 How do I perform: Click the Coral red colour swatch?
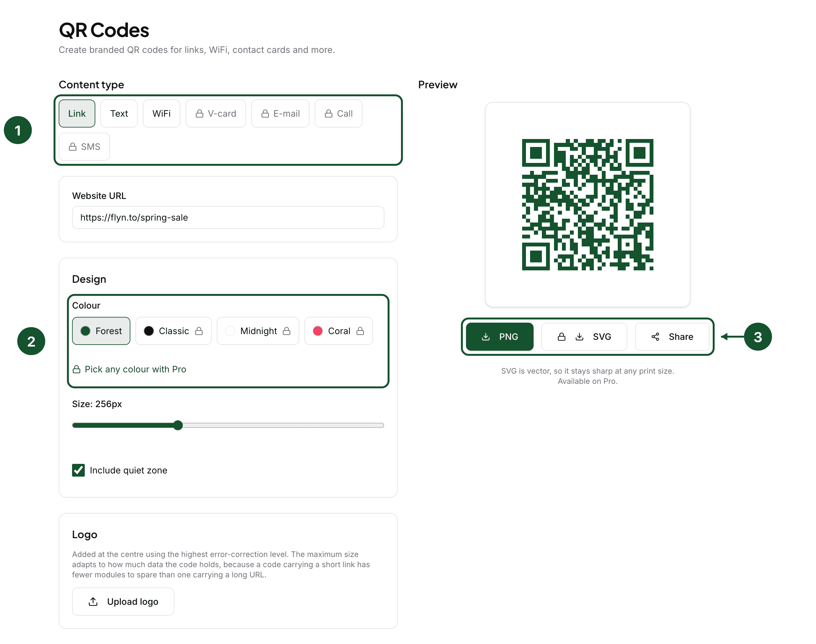[318, 331]
